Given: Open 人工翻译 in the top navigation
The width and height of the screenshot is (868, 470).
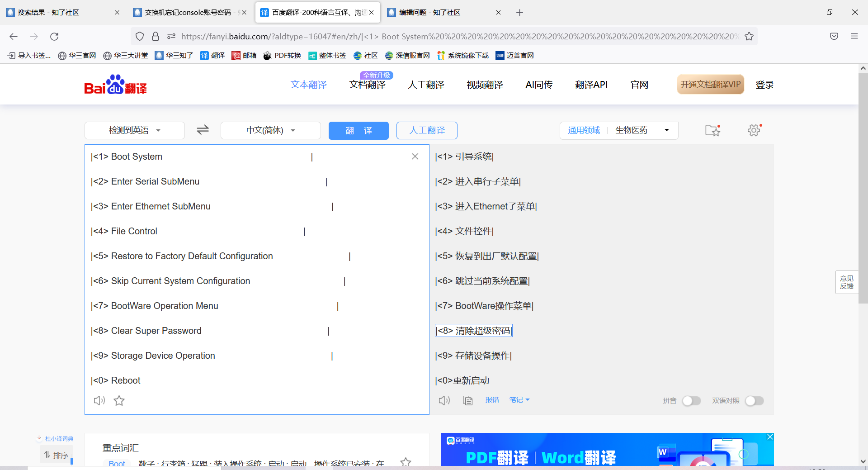Looking at the screenshot, I should tap(426, 85).
